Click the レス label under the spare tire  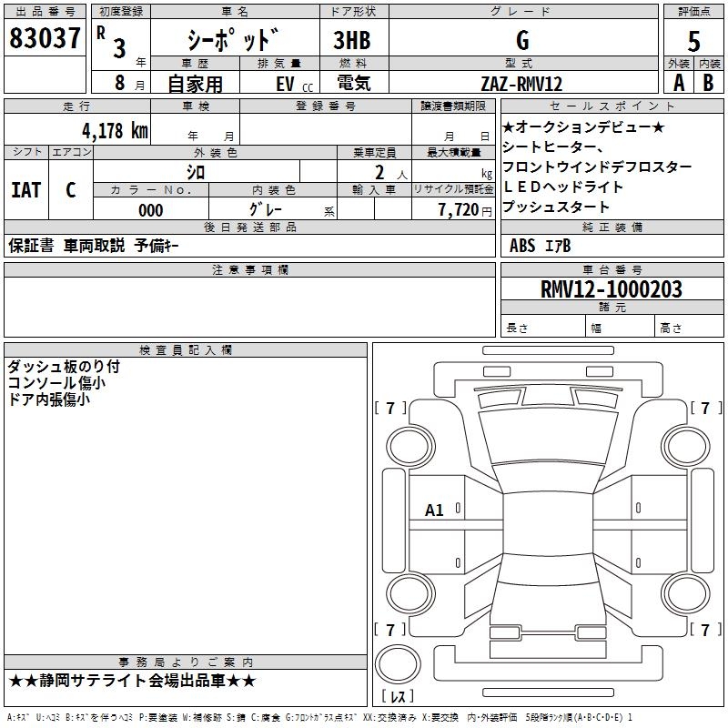(398, 696)
